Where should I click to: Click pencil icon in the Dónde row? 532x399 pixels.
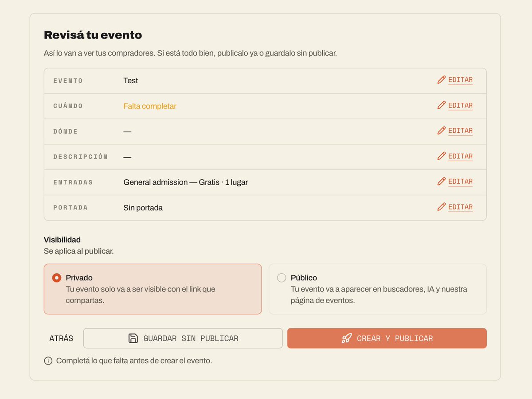(441, 131)
